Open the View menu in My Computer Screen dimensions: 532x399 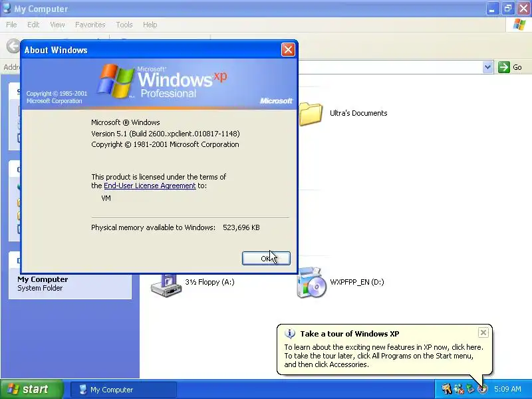(57, 25)
